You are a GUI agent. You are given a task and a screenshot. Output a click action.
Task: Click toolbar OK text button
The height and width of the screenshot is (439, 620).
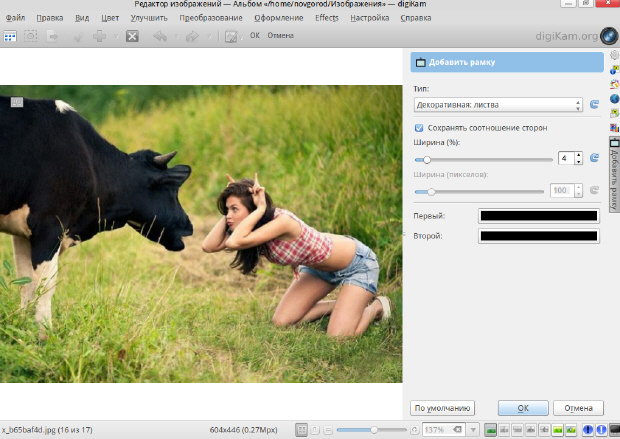coord(255,36)
